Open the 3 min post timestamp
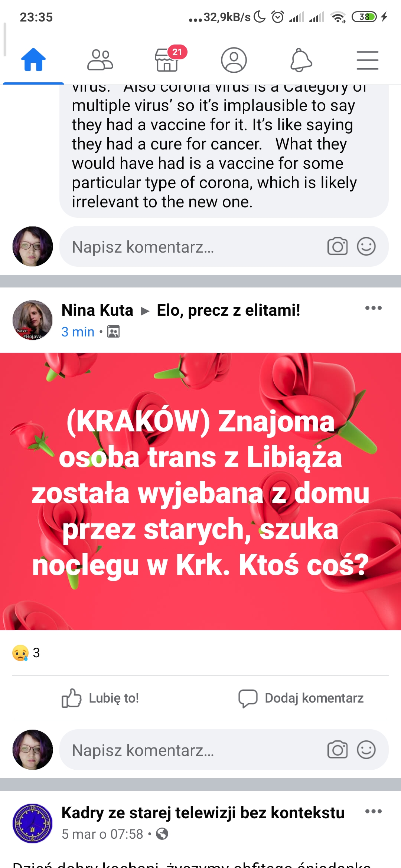The image size is (401, 868). pyautogui.click(x=78, y=332)
